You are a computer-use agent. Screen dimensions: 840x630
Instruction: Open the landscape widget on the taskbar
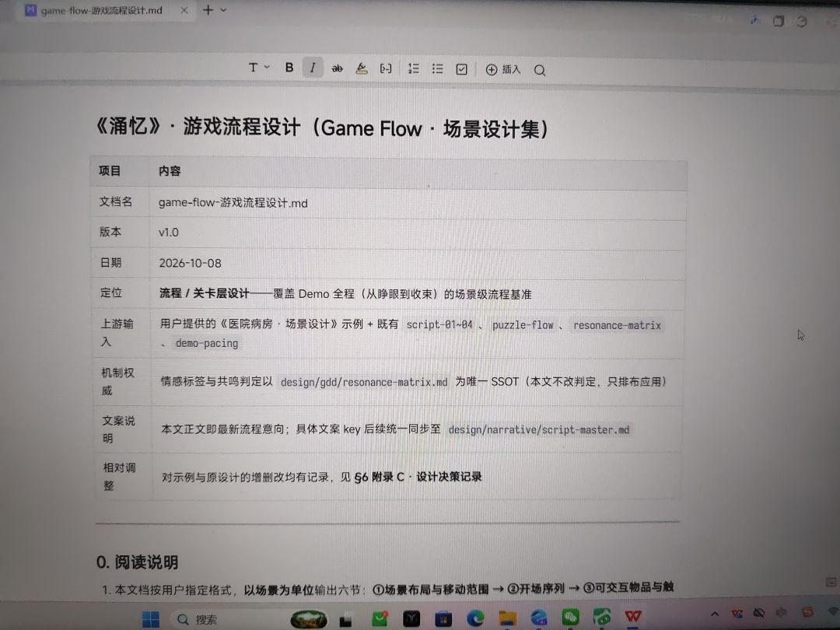point(309,619)
